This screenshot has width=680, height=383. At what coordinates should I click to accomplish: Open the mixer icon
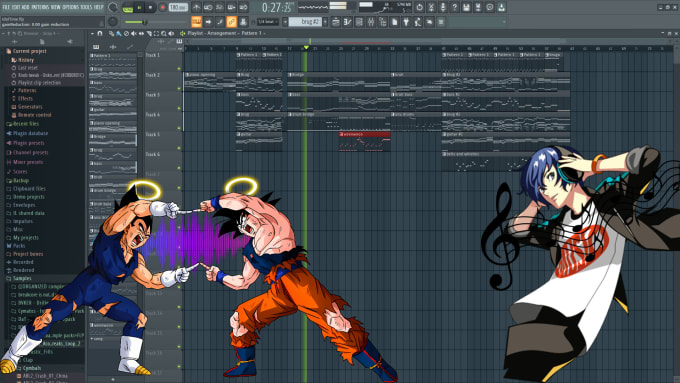point(371,22)
